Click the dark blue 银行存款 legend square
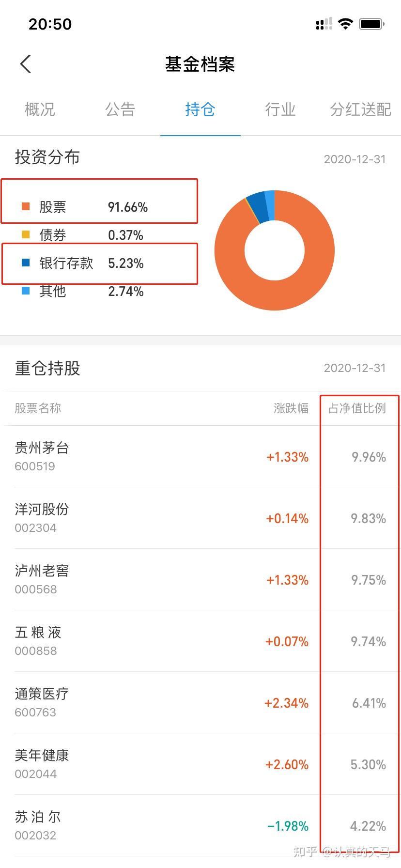 [26, 263]
